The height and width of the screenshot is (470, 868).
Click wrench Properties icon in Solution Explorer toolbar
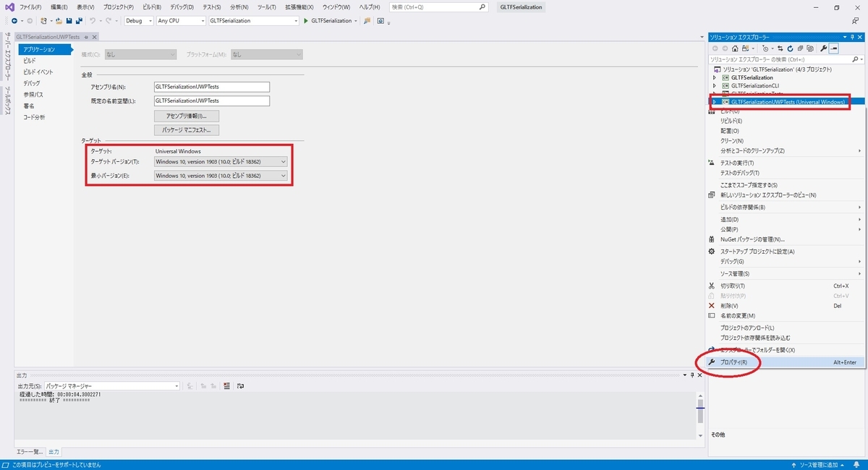[823, 48]
